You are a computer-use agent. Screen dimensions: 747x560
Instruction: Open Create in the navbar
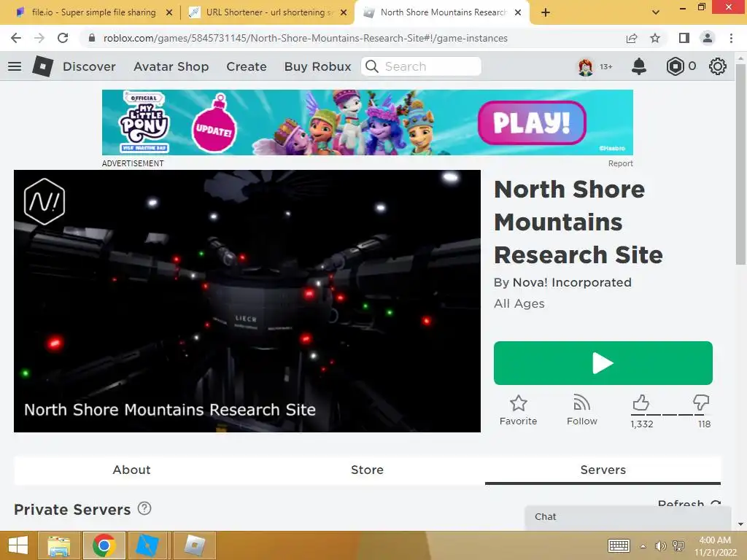247,66
